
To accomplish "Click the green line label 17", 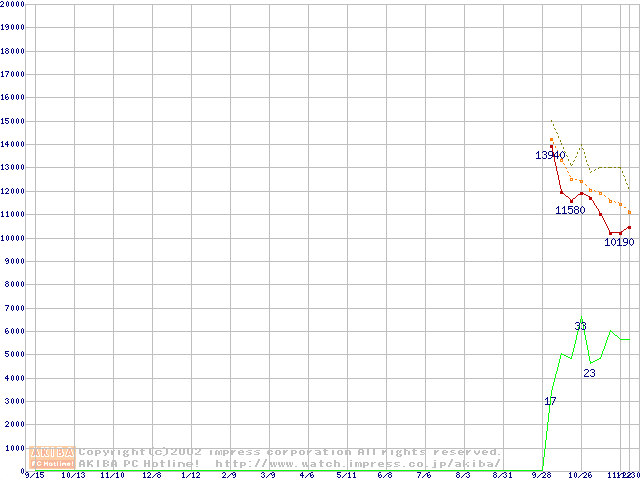I will click(x=550, y=401).
